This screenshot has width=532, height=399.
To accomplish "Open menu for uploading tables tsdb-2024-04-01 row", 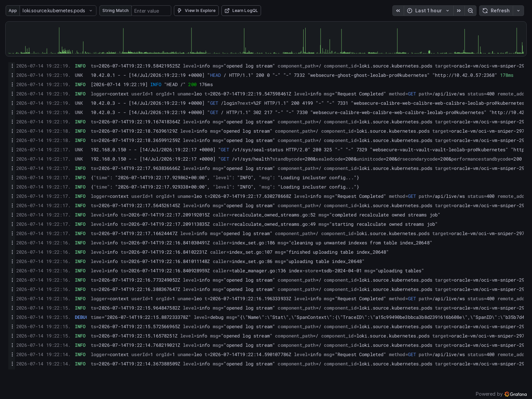I will click(x=12, y=271).
